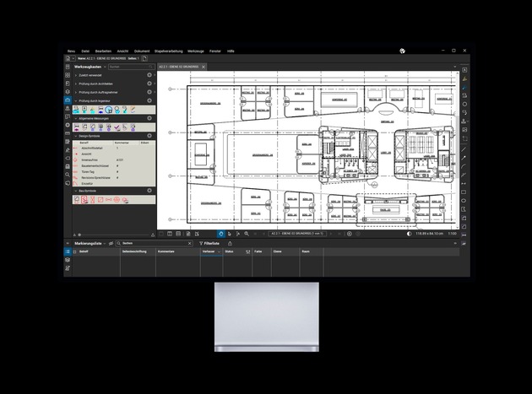The width and height of the screenshot is (532, 394).
Task: Open the Werkzeuge menu
Action: point(196,51)
